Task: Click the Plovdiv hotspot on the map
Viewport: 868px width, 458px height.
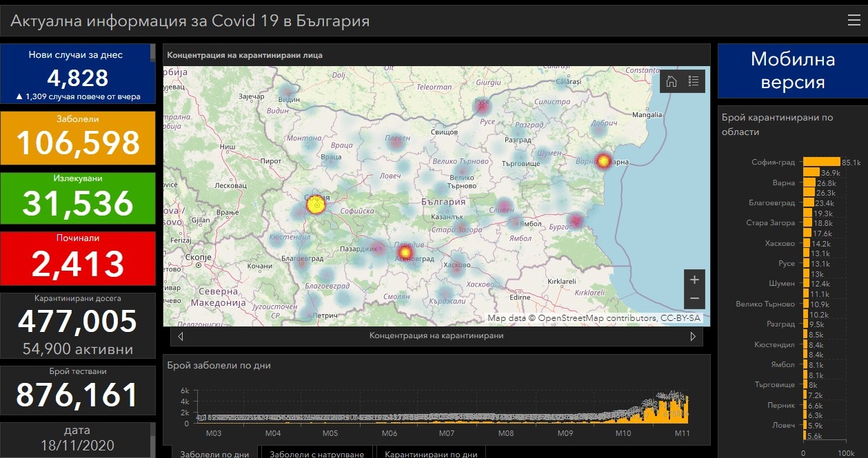Action: click(405, 253)
